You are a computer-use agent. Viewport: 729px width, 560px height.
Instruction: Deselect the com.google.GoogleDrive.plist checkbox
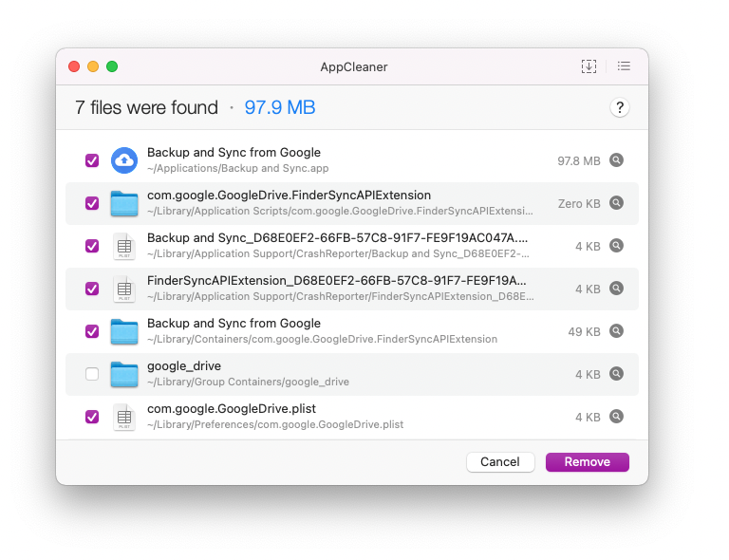coord(92,417)
